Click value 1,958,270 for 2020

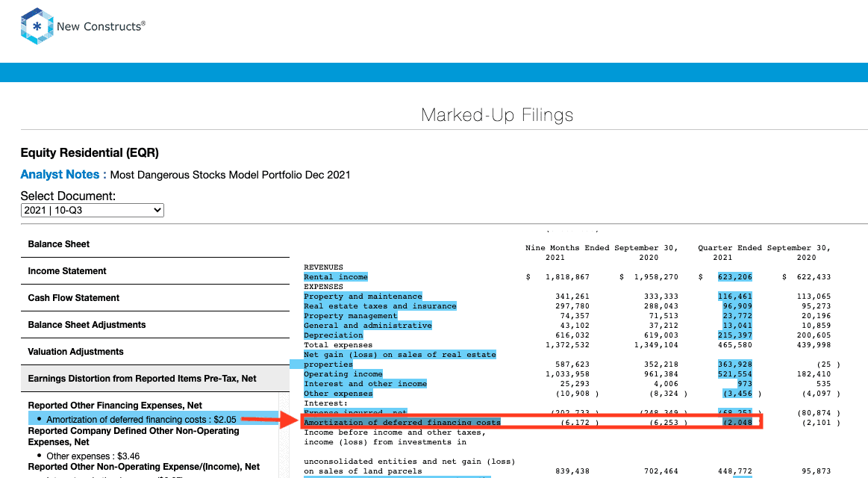pos(656,277)
